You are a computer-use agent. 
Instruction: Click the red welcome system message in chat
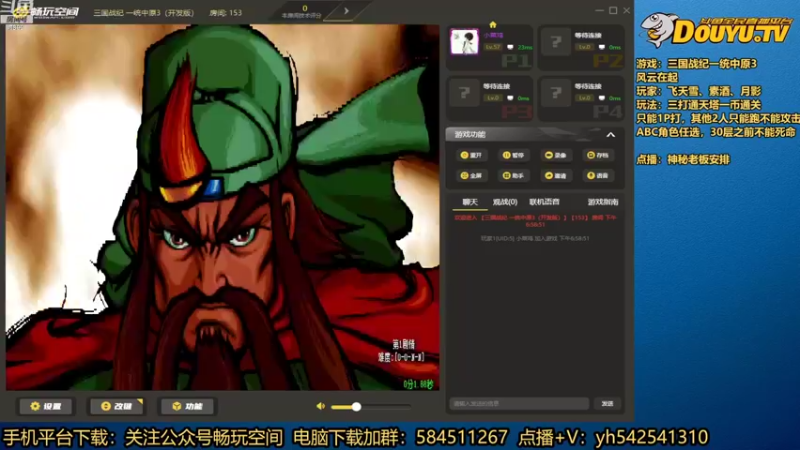(535, 220)
